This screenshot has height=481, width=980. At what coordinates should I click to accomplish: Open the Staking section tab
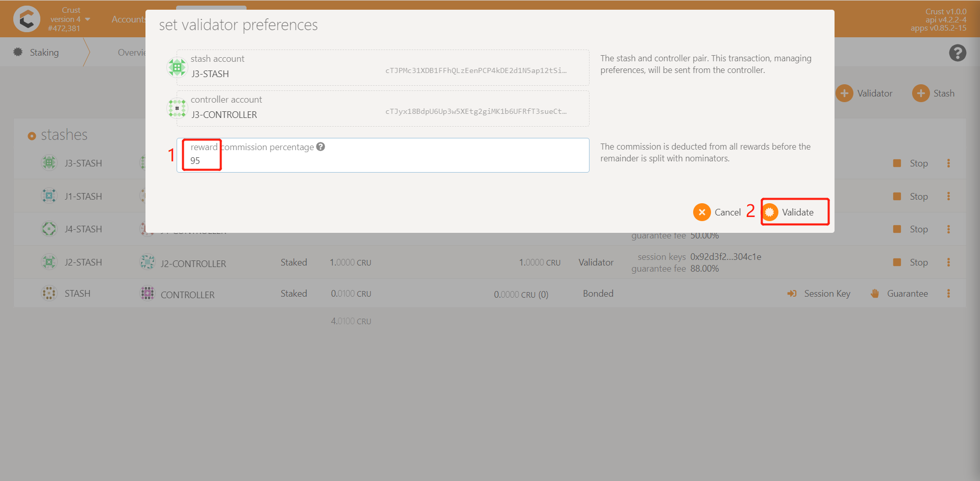(x=44, y=52)
